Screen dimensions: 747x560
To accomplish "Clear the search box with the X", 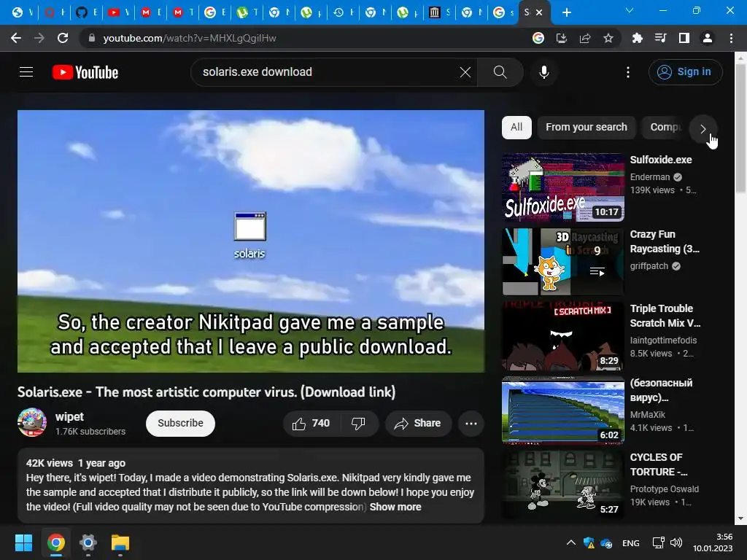I will click(x=465, y=72).
